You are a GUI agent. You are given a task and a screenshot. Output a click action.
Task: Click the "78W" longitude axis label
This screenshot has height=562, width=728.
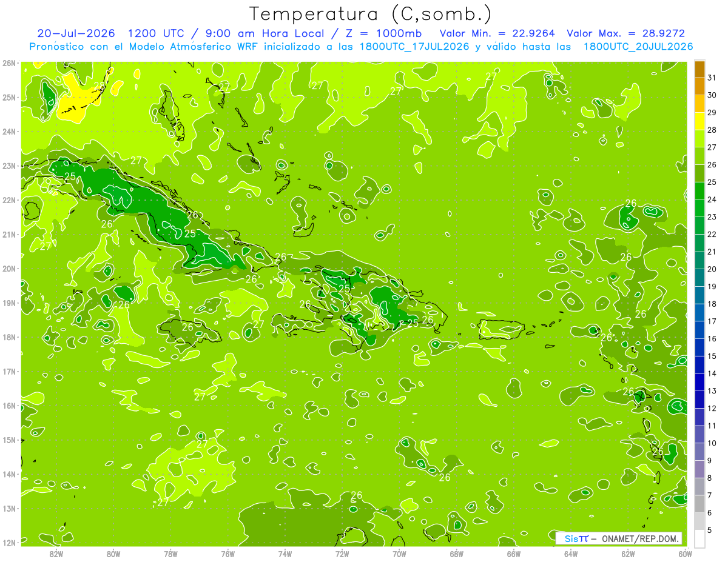[170, 554]
